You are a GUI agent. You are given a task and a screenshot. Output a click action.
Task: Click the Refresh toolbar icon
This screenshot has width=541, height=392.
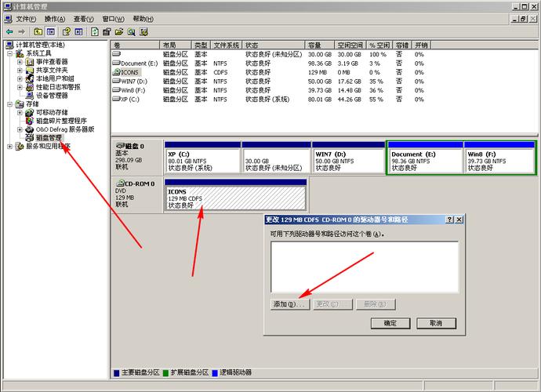coord(95,31)
